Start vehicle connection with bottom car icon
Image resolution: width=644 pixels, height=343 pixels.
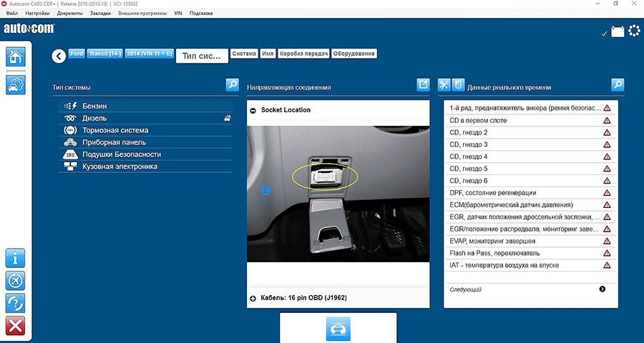pyautogui.click(x=338, y=329)
